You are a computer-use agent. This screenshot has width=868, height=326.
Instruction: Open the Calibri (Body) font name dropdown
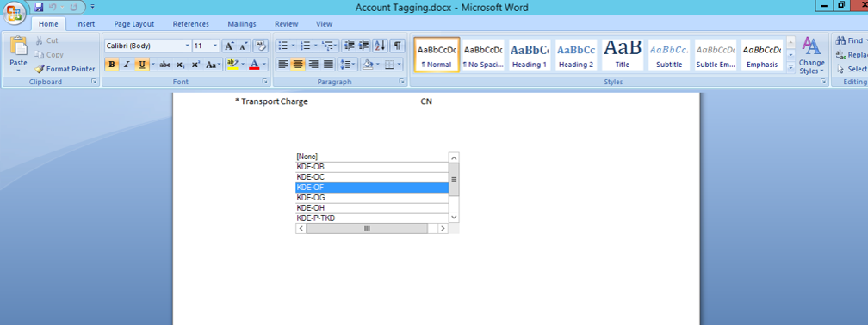click(x=187, y=46)
